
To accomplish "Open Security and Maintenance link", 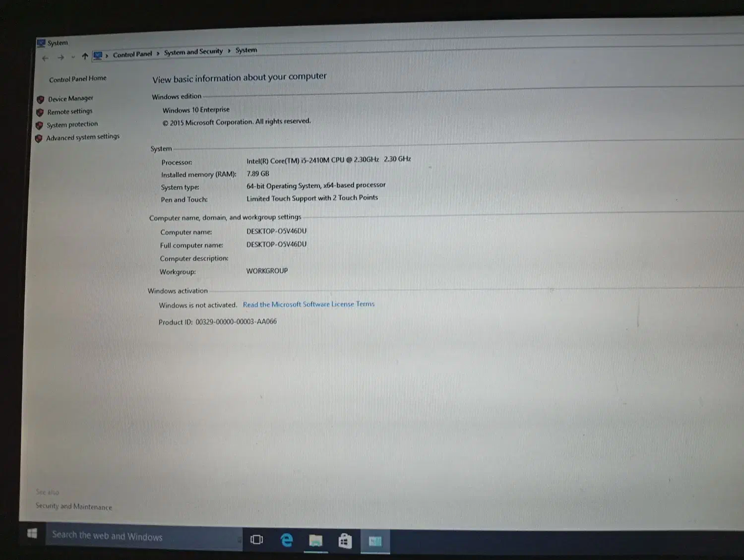I will [x=74, y=506].
